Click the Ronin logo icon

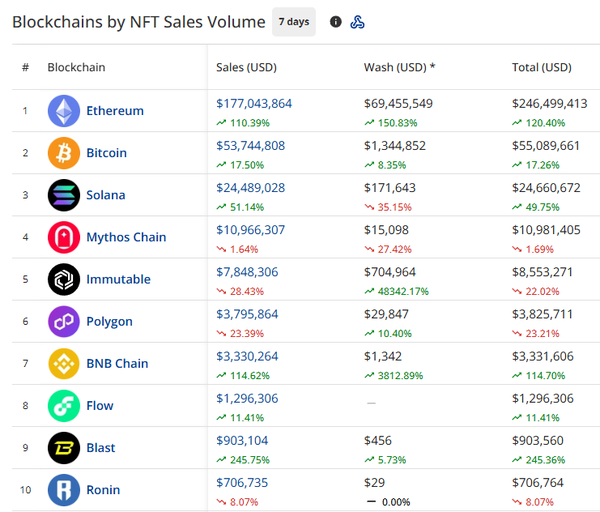coord(64,490)
